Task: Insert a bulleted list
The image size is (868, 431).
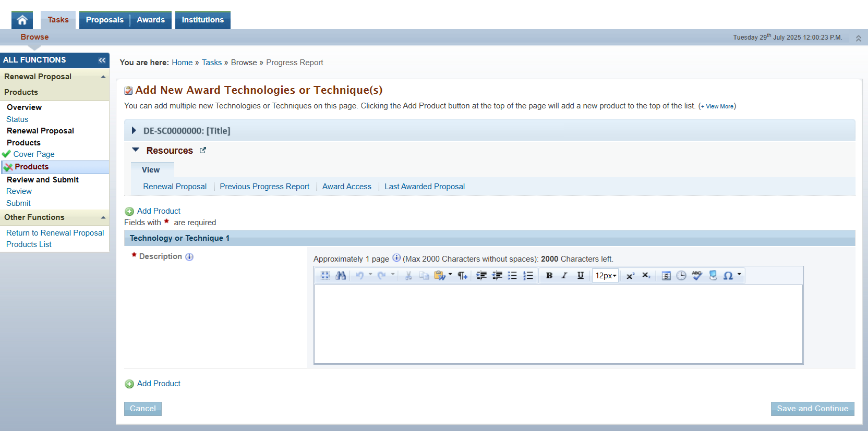Action: (x=513, y=276)
